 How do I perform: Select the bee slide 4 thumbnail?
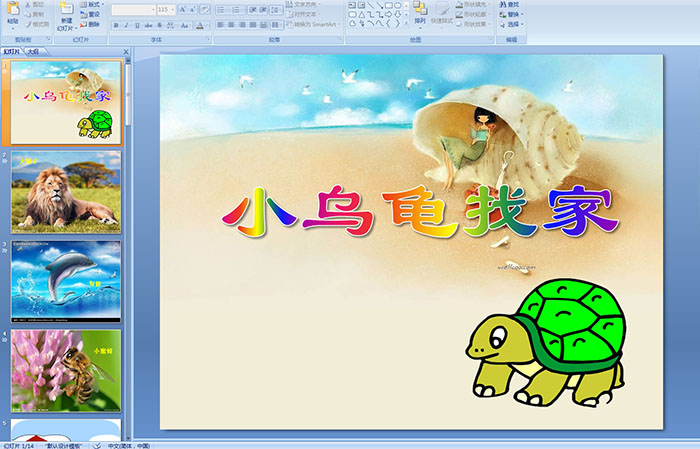click(66, 371)
